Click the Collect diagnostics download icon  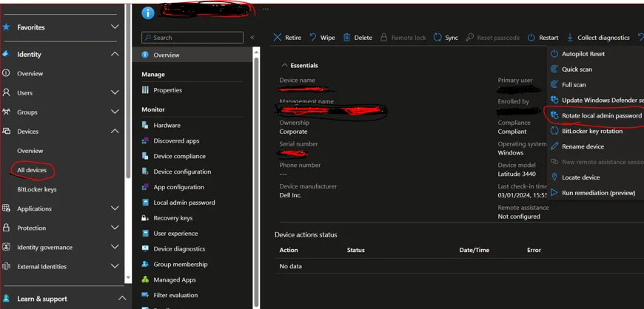(570, 38)
